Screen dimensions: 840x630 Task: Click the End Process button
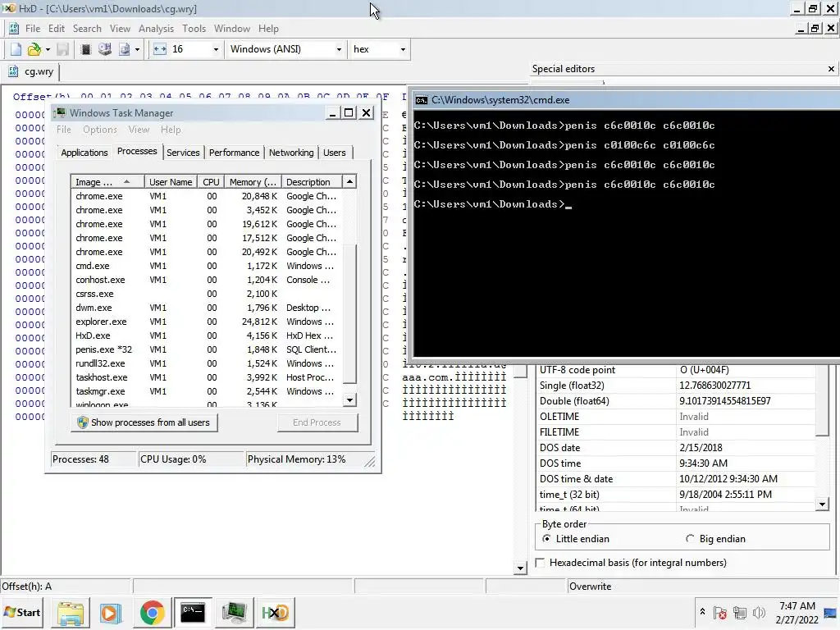pyautogui.click(x=317, y=422)
